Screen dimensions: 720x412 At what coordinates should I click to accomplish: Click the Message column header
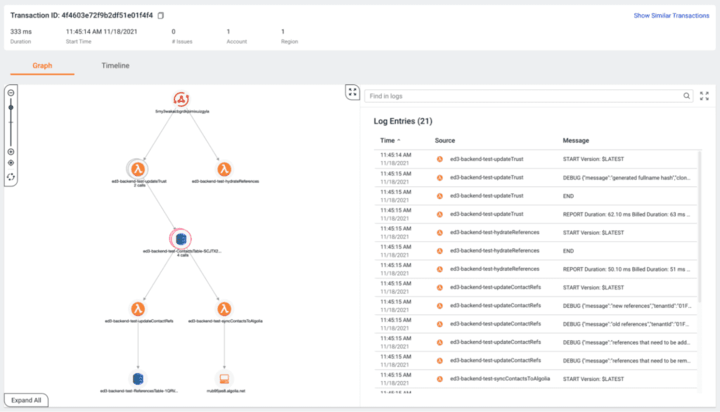[x=576, y=141]
